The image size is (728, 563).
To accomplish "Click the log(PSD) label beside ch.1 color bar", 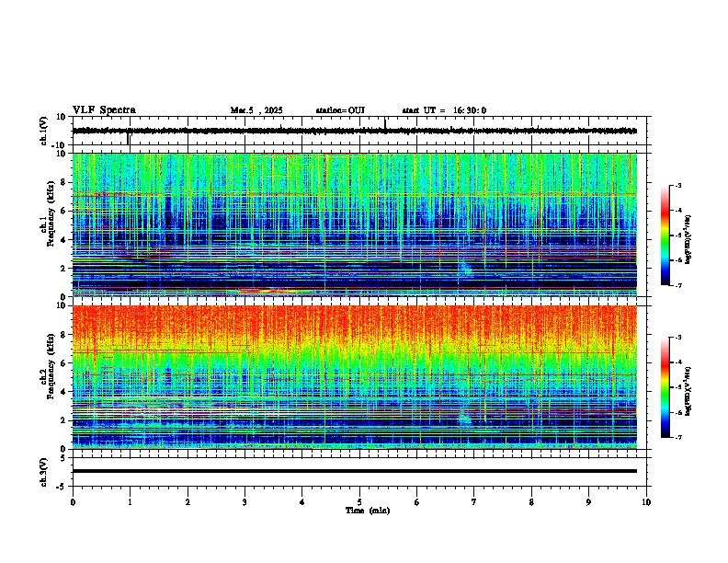I will [x=688, y=240].
